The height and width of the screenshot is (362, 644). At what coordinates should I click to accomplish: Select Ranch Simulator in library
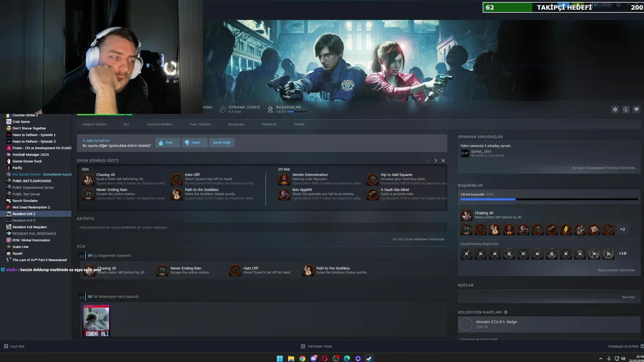(35, 201)
